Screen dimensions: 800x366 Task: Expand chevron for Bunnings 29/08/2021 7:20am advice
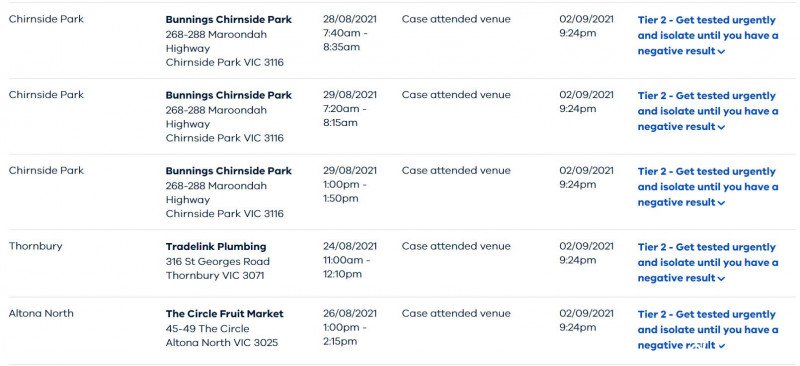(721, 127)
